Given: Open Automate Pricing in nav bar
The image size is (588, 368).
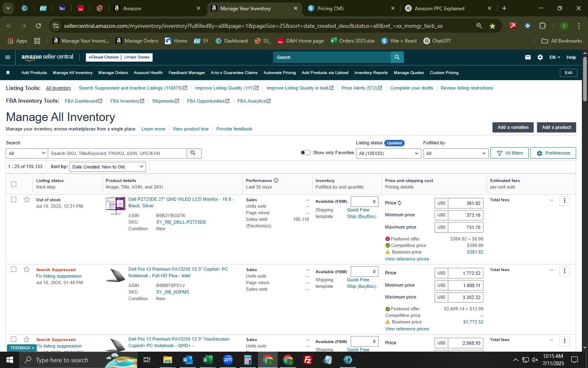Looking at the screenshot, I should [x=280, y=73].
